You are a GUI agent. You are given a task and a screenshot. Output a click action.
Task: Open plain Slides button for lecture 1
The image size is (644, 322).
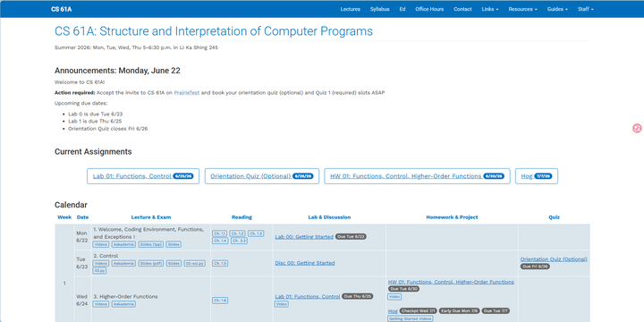tap(174, 244)
